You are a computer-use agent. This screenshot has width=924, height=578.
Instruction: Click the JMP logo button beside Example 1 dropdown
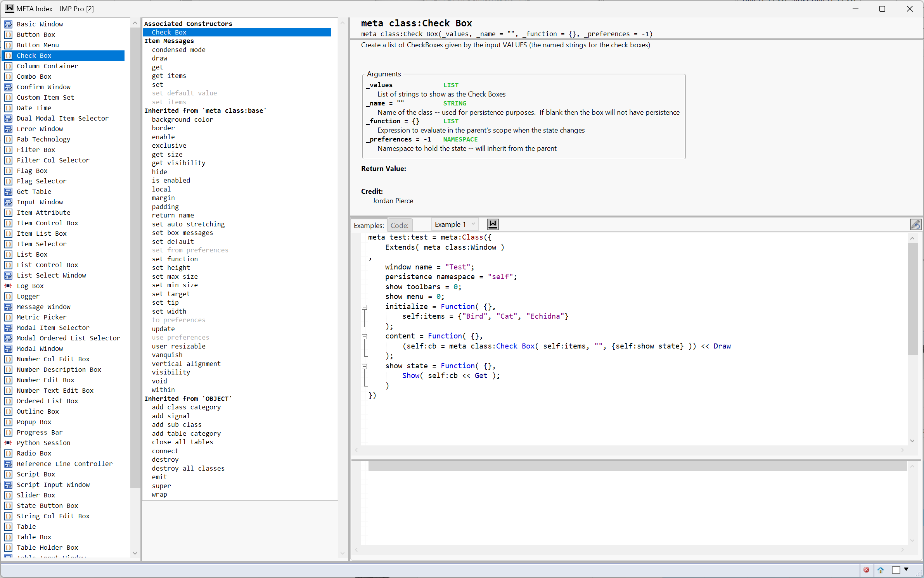(493, 224)
